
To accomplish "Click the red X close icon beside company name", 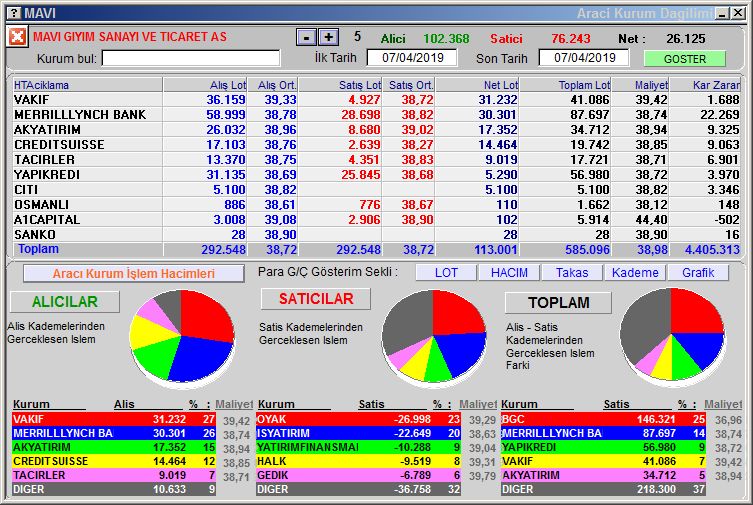I will pyautogui.click(x=17, y=37).
